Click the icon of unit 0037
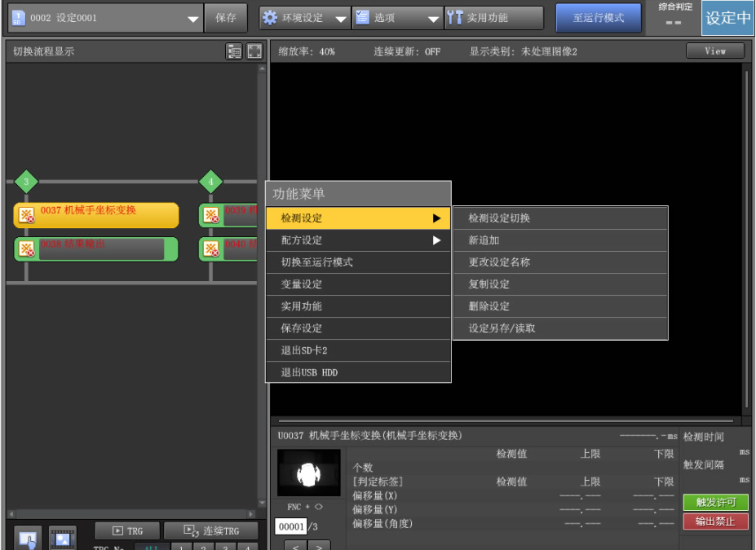Image resolution: width=756 pixels, height=550 pixels. [27, 215]
